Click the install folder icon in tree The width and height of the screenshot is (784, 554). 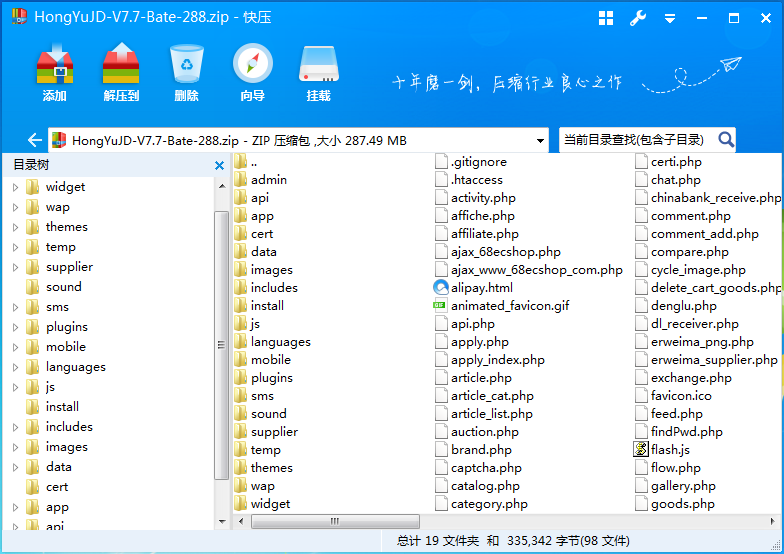pyautogui.click(x=32, y=406)
